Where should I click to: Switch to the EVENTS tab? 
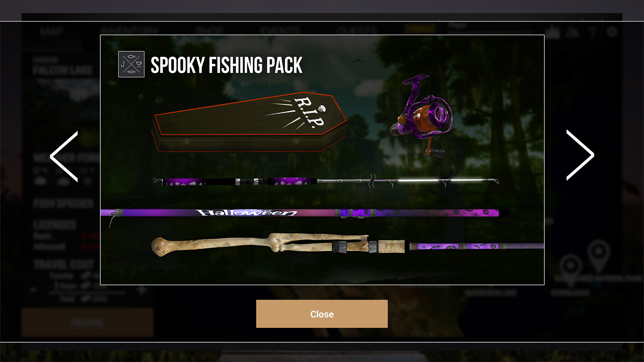[x=280, y=32]
